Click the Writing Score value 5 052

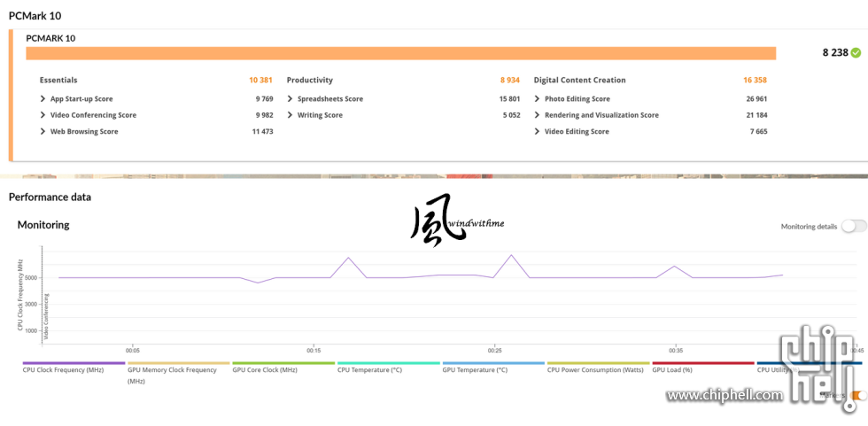click(510, 115)
